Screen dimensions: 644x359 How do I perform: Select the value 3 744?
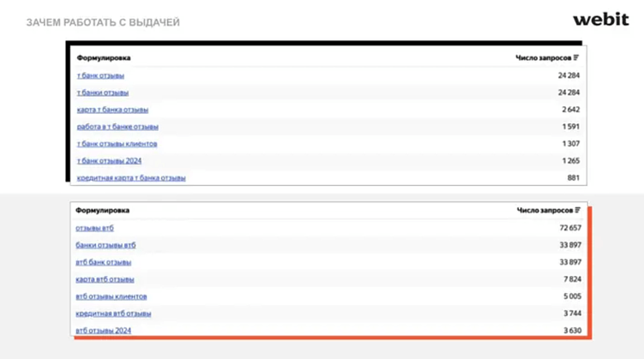(573, 314)
